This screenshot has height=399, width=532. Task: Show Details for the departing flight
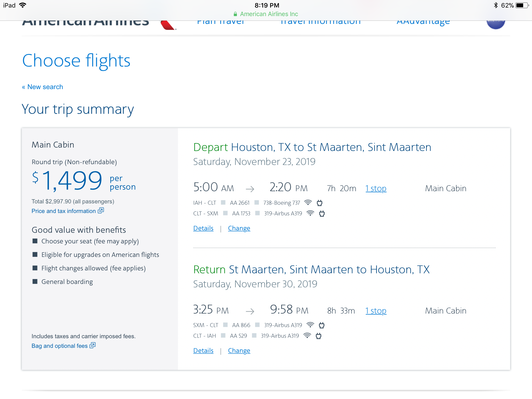(x=203, y=228)
